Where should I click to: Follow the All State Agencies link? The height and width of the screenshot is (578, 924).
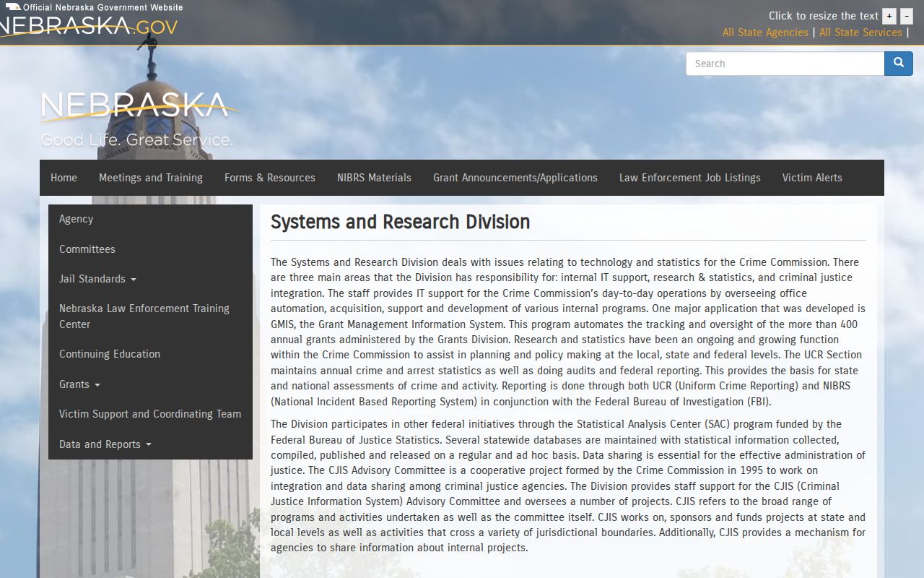point(765,33)
